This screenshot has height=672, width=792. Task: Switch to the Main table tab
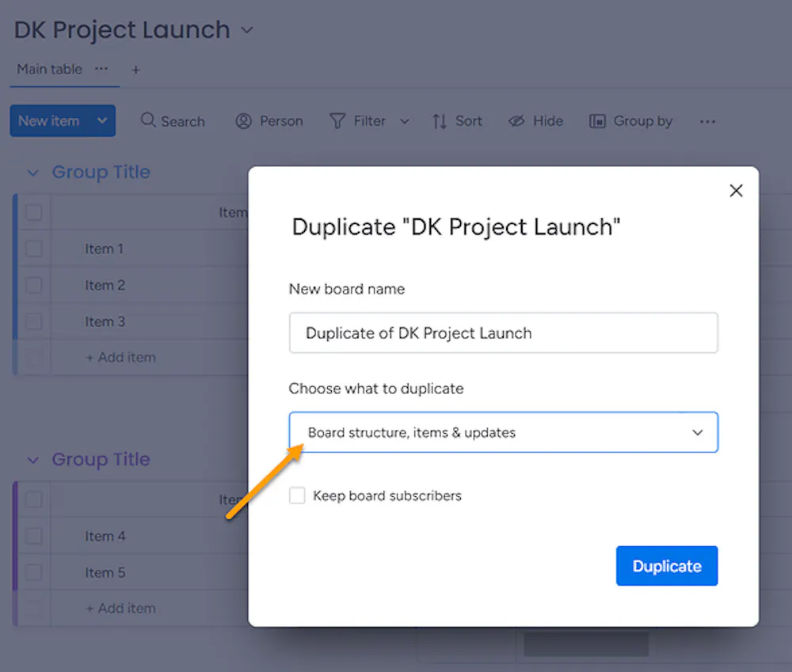(x=49, y=69)
